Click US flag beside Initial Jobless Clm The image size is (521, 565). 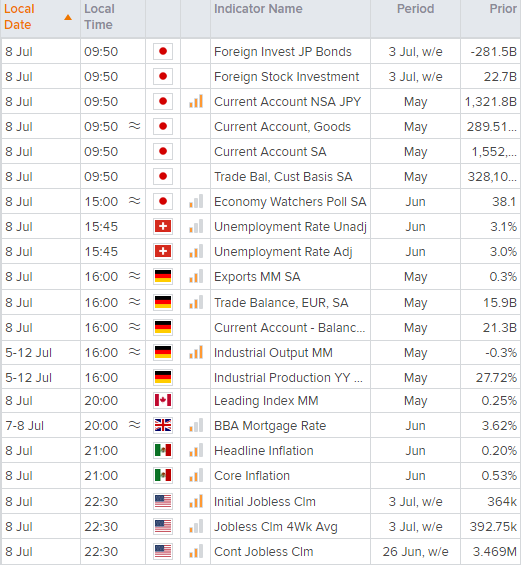[x=163, y=502]
